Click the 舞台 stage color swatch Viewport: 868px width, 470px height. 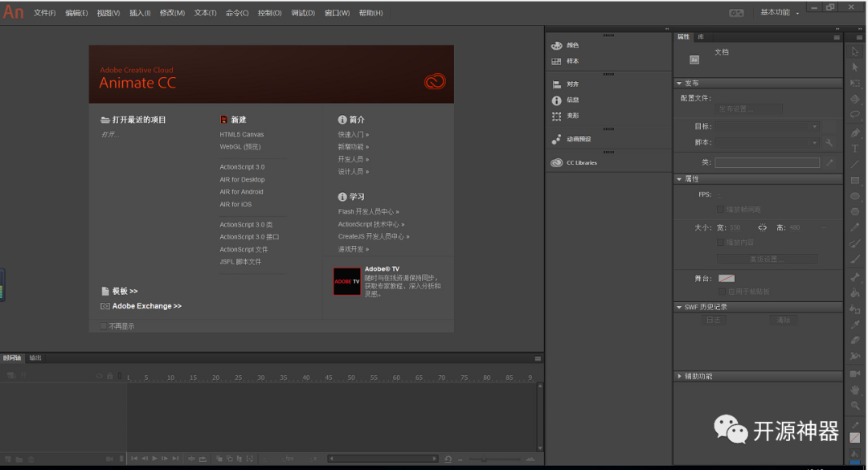pyautogui.click(x=727, y=279)
